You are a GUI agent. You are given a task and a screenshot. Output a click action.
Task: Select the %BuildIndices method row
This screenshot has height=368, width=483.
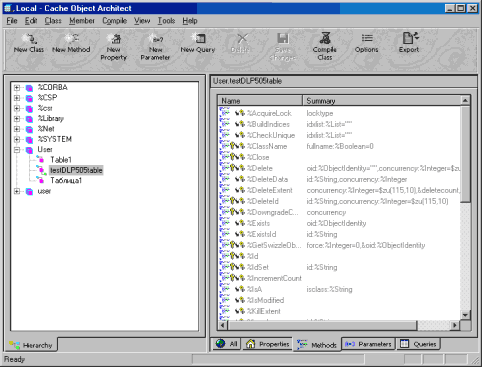(340, 124)
